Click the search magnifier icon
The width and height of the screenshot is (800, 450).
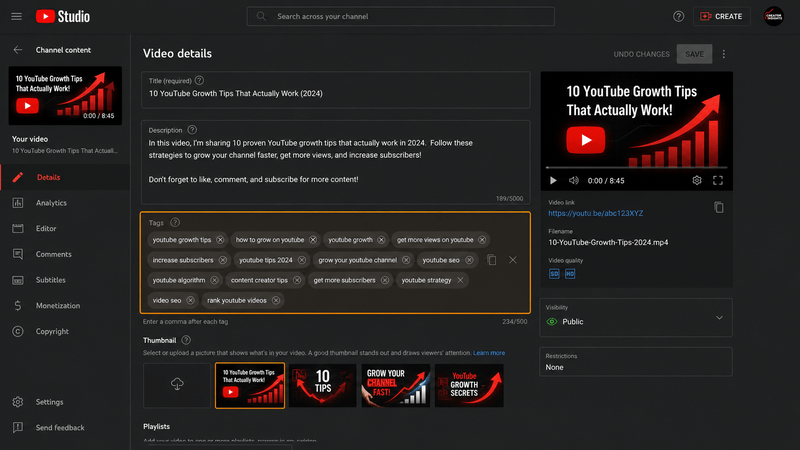click(261, 16)
